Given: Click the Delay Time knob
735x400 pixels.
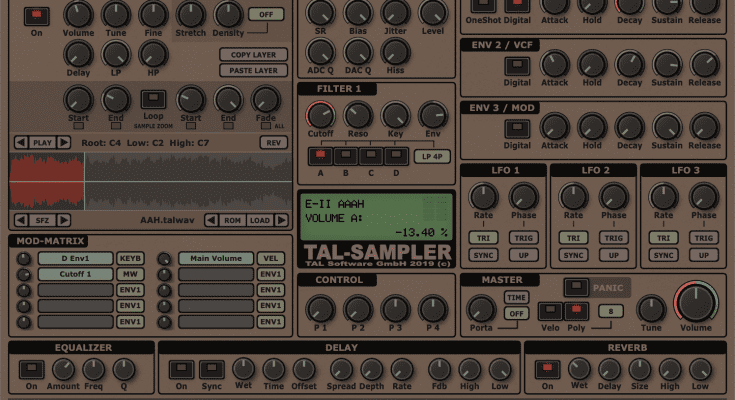Looking at the screenshot, I should tap(272, 368).
